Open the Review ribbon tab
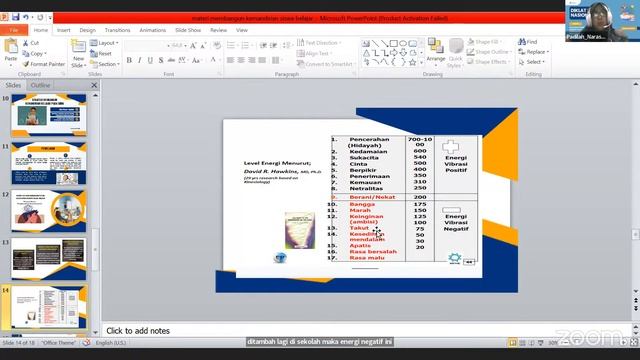640x360 pixels. [x=218, y=30]
